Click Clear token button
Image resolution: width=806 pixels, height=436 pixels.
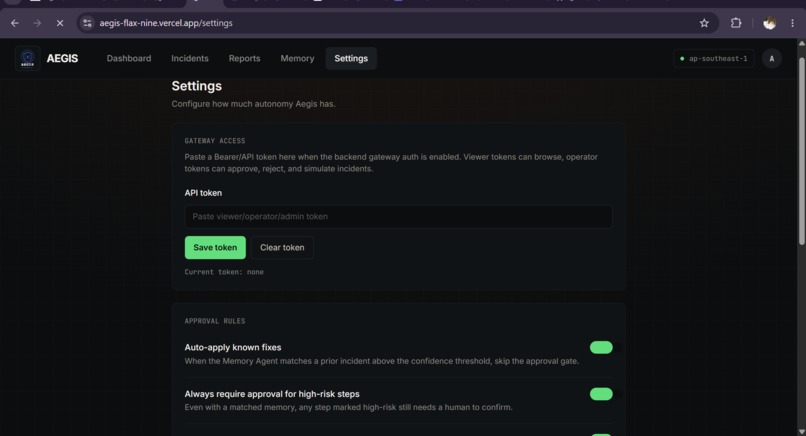[x=282, y=247]
